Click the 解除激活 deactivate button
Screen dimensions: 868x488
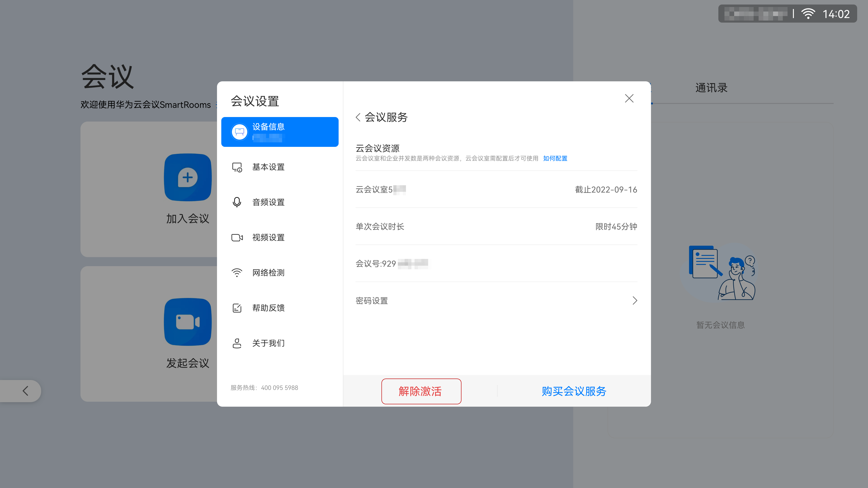coord(421,391)
